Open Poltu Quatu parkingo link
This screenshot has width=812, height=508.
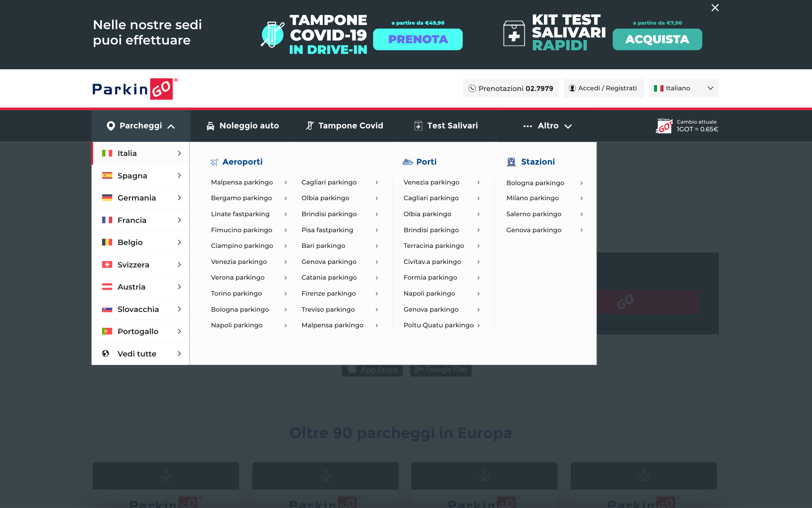click(x=442, y=325)
